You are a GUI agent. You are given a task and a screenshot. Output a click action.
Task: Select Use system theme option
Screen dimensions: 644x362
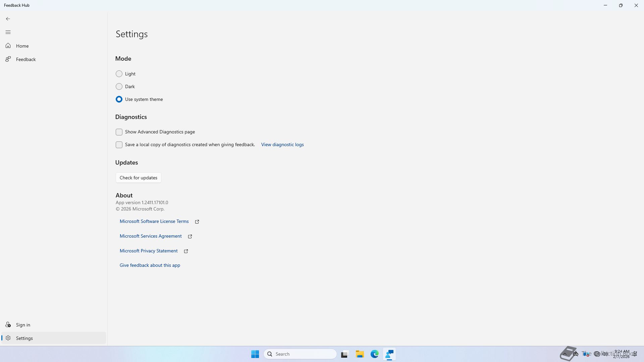(119, 99)
